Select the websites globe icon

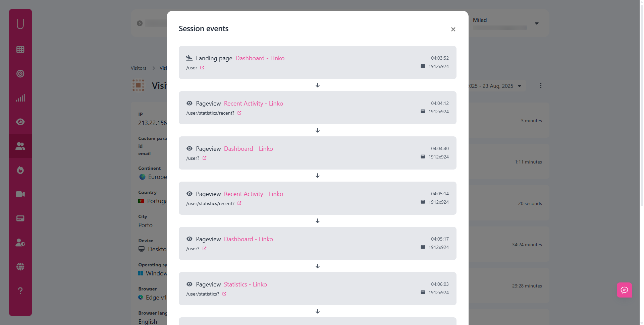pyautogui.click(x=20, y=266)
